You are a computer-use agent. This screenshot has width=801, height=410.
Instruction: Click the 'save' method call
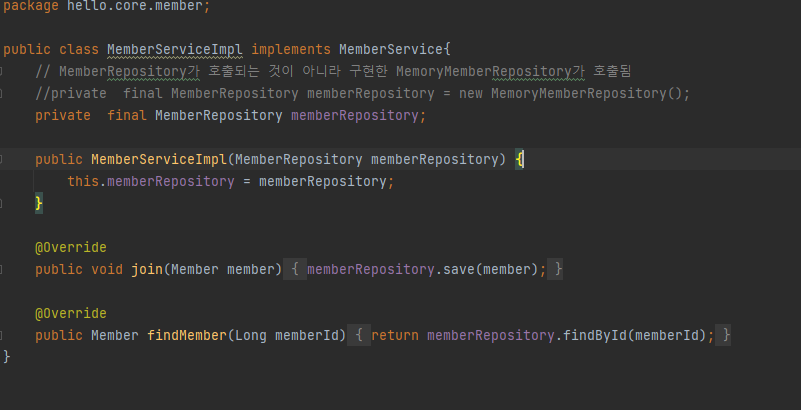458,269
